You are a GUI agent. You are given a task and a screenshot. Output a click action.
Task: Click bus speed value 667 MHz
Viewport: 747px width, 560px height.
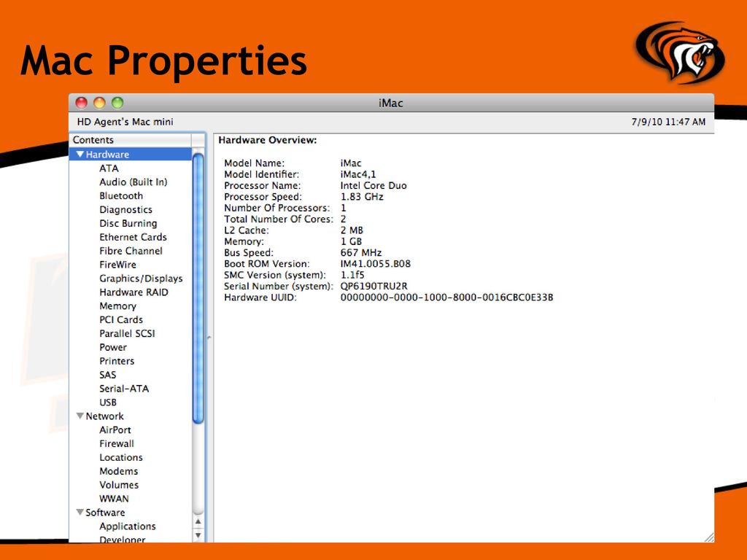tap(360, 253)
